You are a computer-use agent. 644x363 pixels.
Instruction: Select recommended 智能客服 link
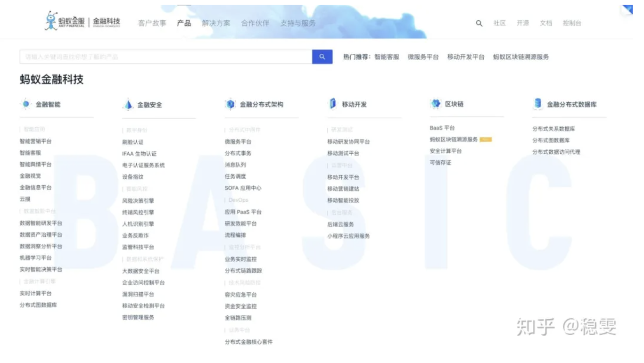pyautogui.click(x=387, y=57)
